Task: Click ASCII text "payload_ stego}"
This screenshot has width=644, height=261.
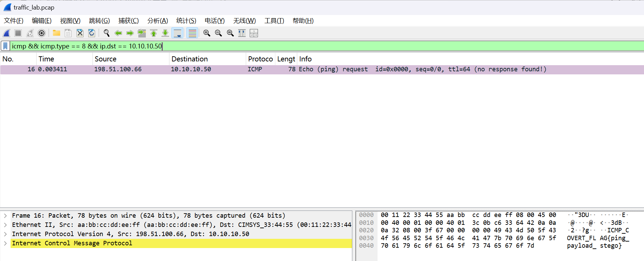Action: (594, 246)
